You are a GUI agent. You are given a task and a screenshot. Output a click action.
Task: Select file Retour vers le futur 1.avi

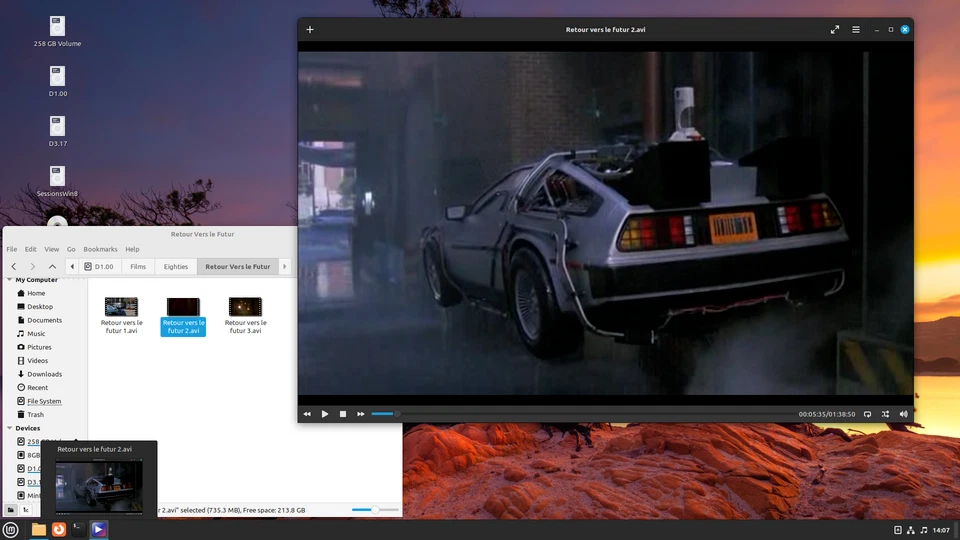pyautogui.click(x=121, y=315)
